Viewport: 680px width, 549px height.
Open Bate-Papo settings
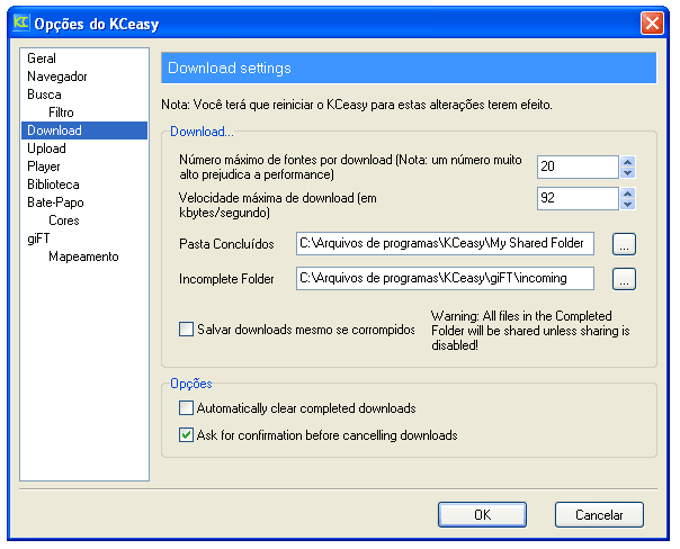(x=56, y=203)
